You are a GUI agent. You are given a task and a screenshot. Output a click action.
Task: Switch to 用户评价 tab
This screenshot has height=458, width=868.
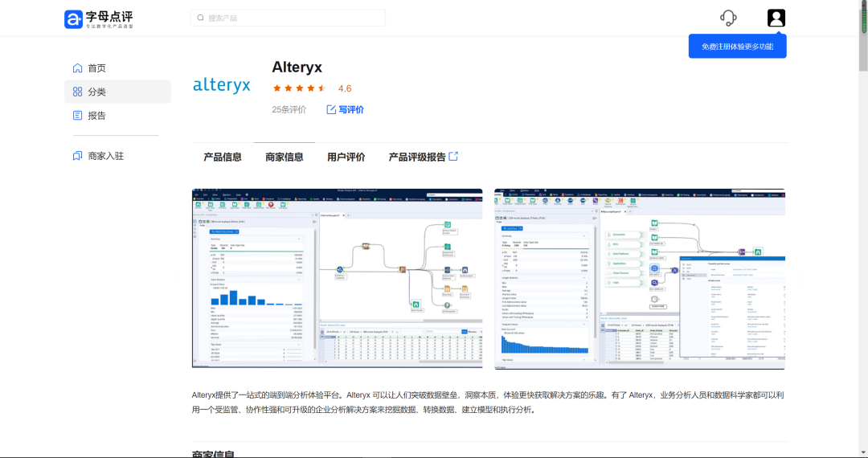pyautogui.click(x=346, y=157)
